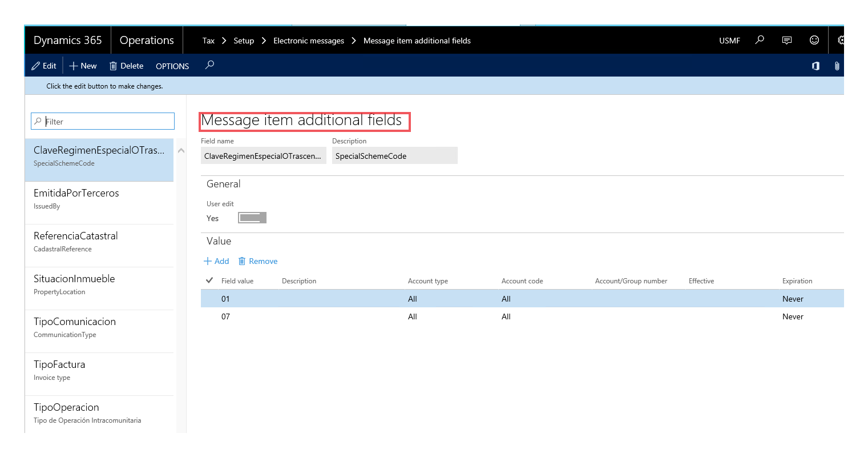Screen dimensions: 868x457
Task: Select TipoComunicacion list item
Action: click(x=99, y=331)
